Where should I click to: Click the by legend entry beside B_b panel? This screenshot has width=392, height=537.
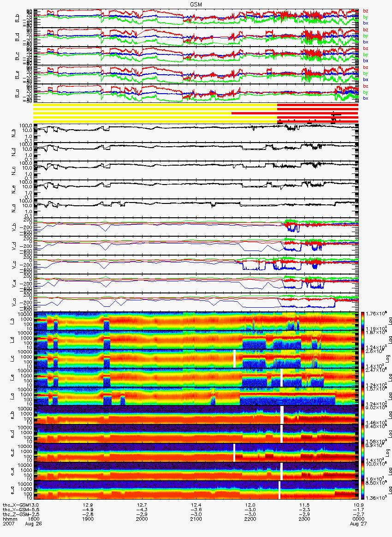[x=365, y=17]
